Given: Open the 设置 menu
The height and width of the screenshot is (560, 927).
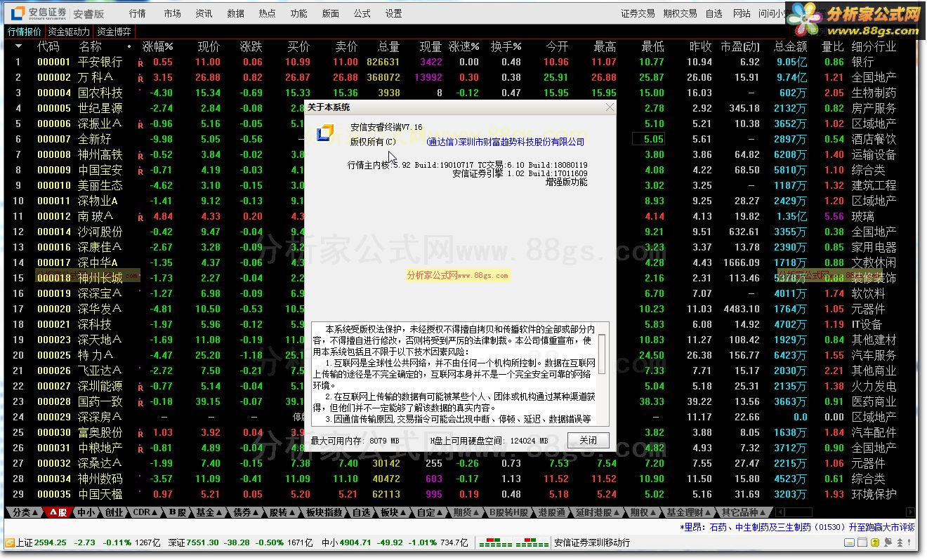Looking at the screenshot, I should click(x=393, y=13).
